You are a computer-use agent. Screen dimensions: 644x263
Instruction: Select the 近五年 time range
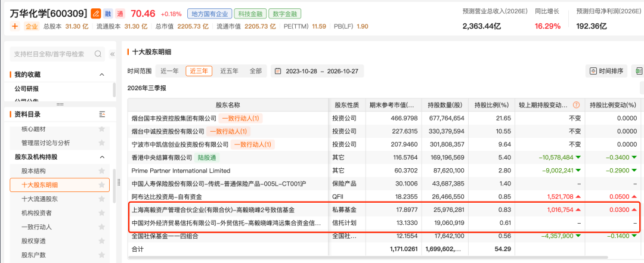coord(229,71)
